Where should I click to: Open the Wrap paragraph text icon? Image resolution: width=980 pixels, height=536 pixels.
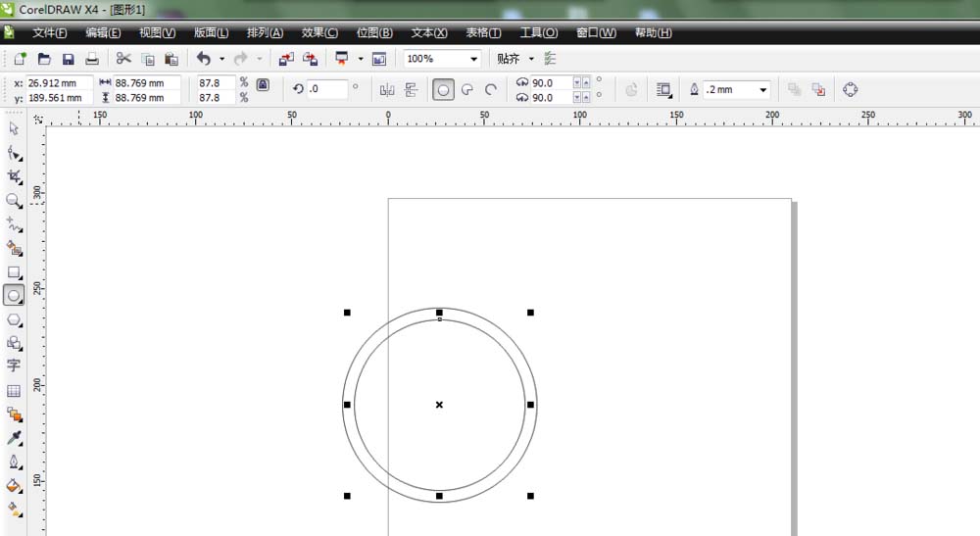coord(663,90)
